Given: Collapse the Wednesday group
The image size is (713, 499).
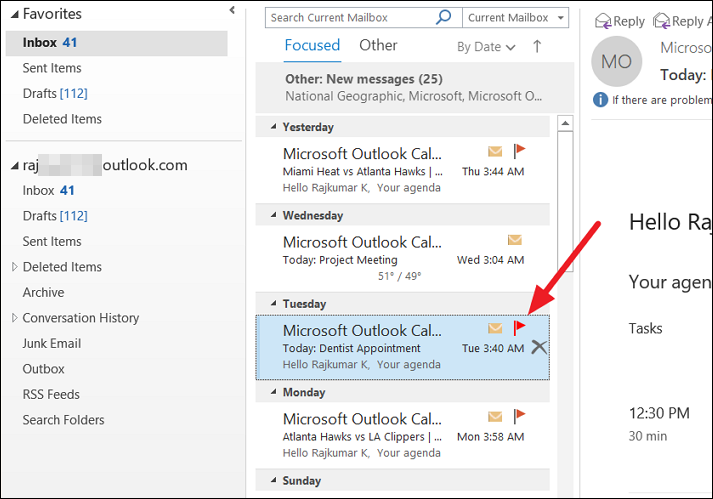Looking at the screenshot, I should pos(273,215).
